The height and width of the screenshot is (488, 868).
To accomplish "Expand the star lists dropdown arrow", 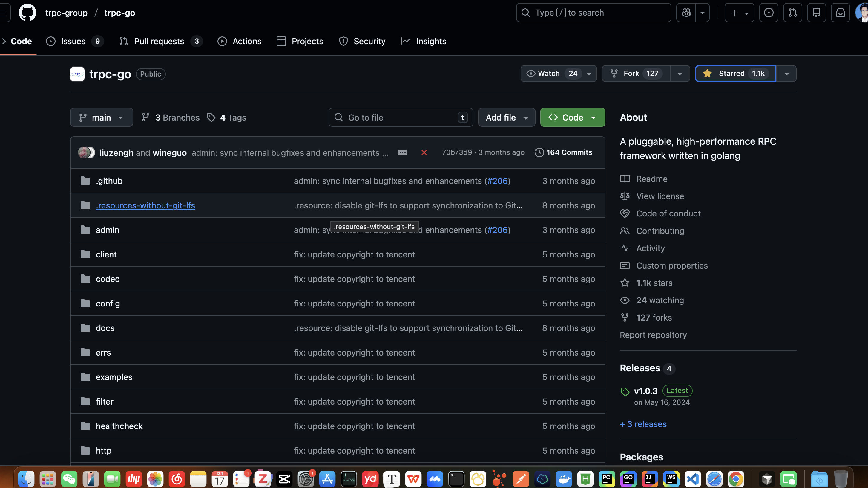I will click(x=786, y=74).
